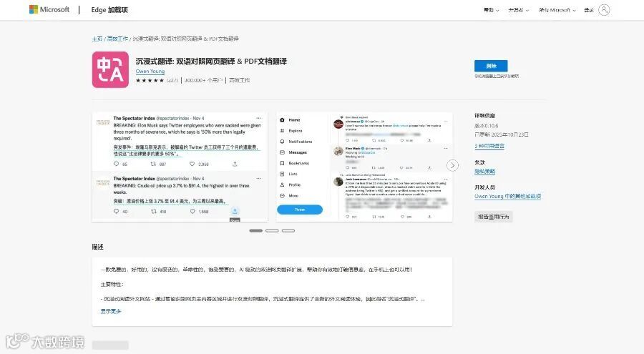
Task: Click the pink 沉浸式翻译 extension icon
Action: point(110,69)
